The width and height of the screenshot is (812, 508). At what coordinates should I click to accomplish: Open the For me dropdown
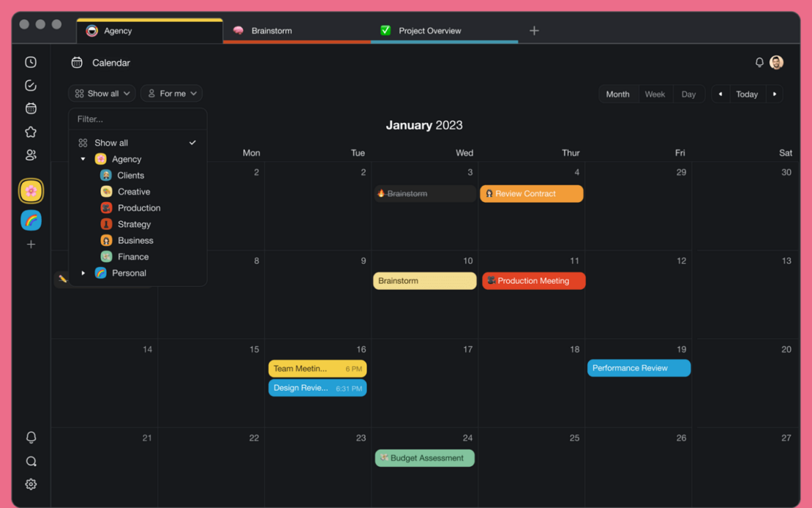pos(172,94)
